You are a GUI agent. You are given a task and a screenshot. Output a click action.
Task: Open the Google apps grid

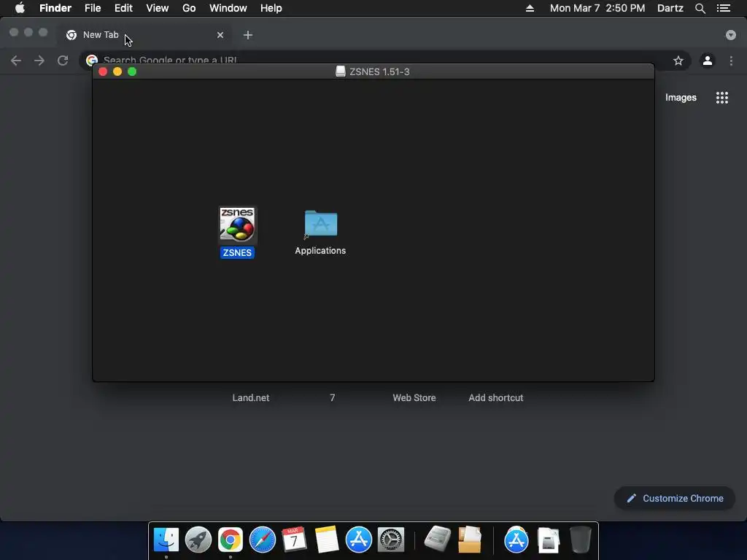(x=722, y=98)
